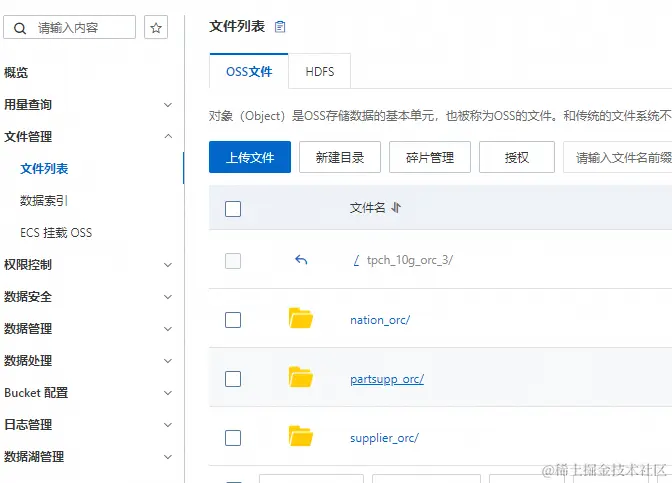The image size is (672, 483).
Task: Expand the 用量查询 menu chevron
Action: (x=168, y=105)
